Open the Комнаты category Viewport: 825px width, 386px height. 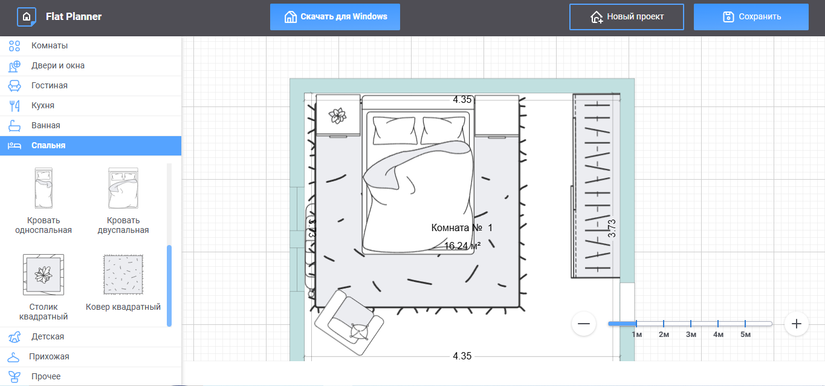pos(90,46)
